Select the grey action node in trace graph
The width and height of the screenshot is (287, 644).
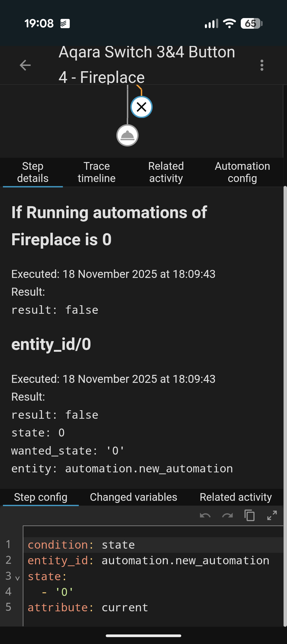(127, 135)
